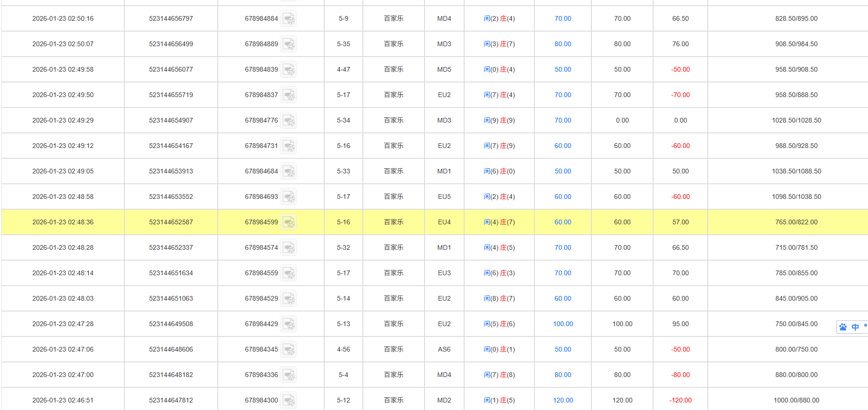
Task: Open video replay icon for round 678984884
Action: click(x=288, y=19)
